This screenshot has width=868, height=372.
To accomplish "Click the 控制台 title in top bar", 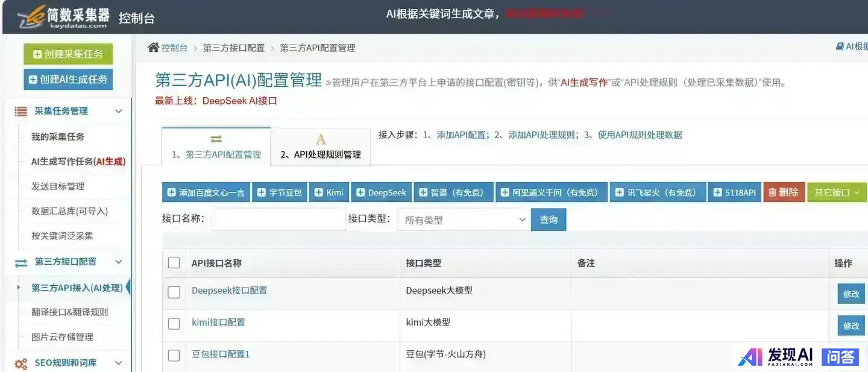I will [137, 18].
